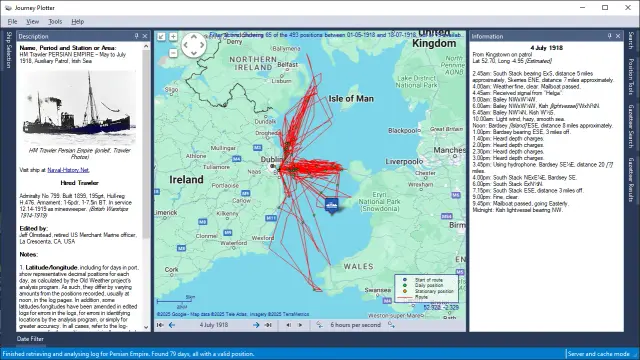640x360 pixels.
Task: Click map coordinates readout 52.928, -2.329
Action: [x=441, y=307]
